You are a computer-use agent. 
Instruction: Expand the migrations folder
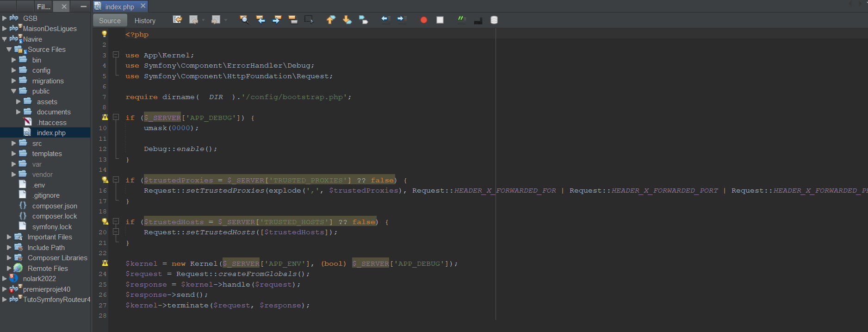click(x=13, y=81)
